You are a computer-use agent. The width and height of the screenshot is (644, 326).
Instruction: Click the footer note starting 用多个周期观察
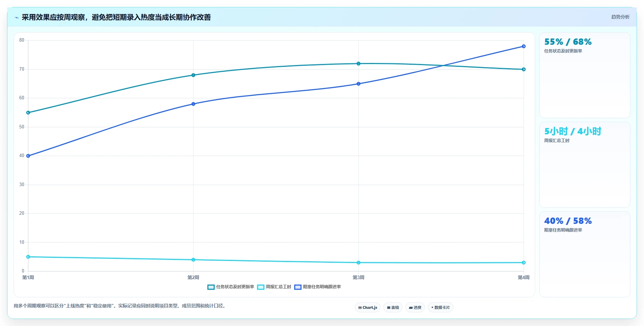[x=120, y=306]
